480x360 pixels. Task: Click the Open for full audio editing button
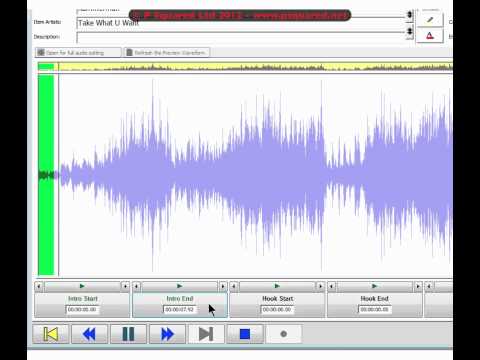tap(78, 53)
